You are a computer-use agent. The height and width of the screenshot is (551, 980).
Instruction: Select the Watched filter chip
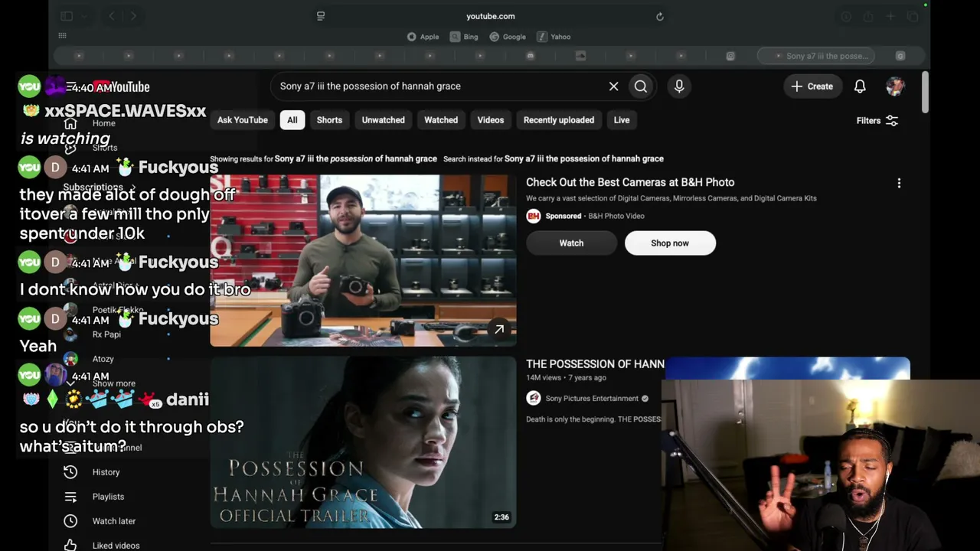point(441,120)
